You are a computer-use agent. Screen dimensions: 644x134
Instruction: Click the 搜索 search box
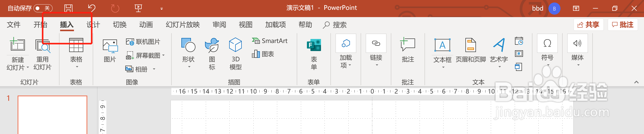point(335,25)
